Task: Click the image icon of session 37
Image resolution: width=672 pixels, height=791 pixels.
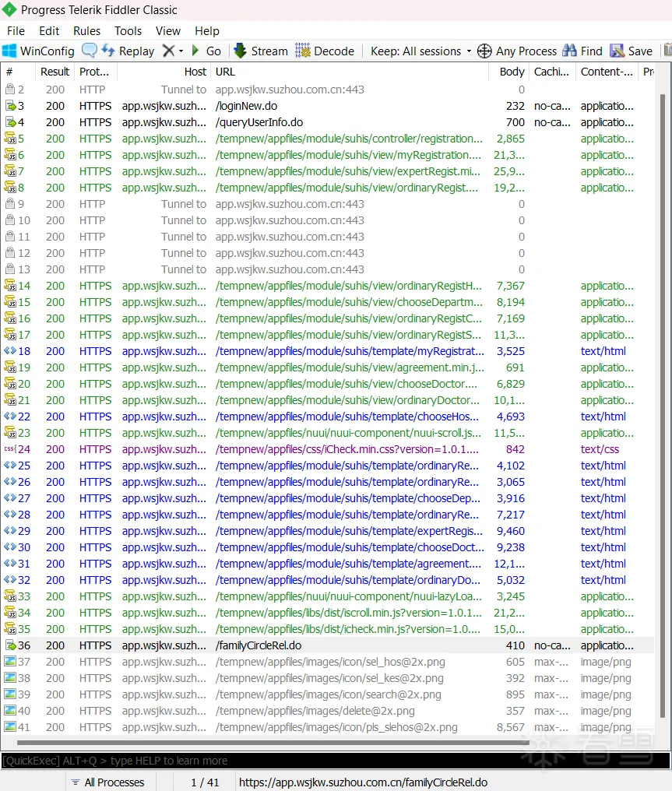Action: [x=10, y=661]
